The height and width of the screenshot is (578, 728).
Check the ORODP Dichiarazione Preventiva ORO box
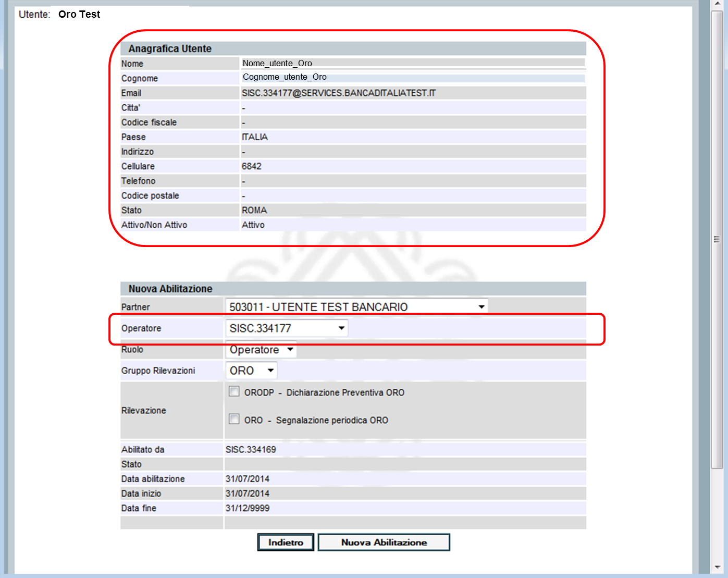coord(234,391)
